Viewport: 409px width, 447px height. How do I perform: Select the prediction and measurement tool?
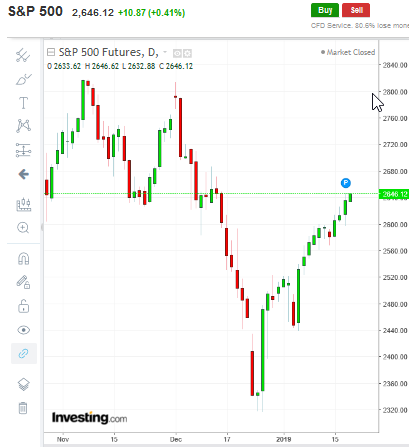coord(23,150)
